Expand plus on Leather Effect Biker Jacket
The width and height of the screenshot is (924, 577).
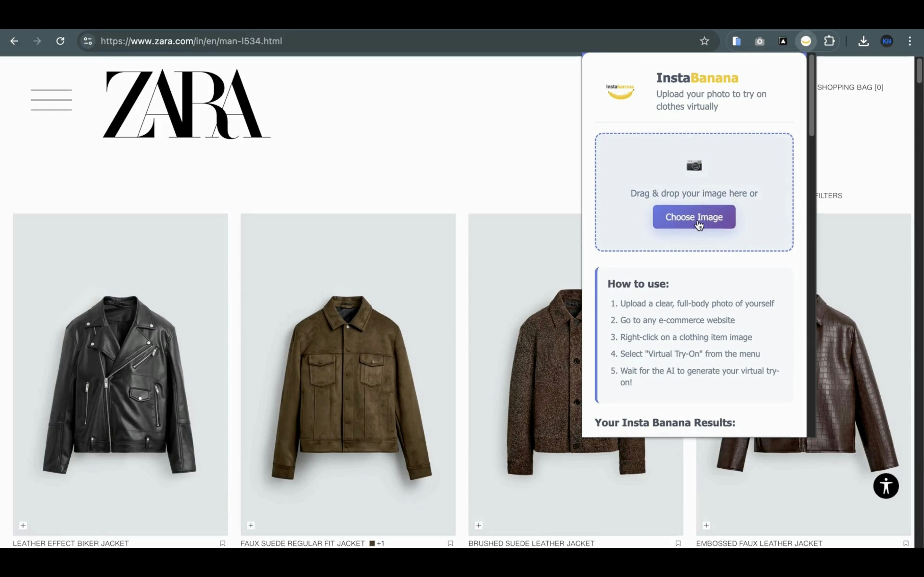[x=23, y=525]
